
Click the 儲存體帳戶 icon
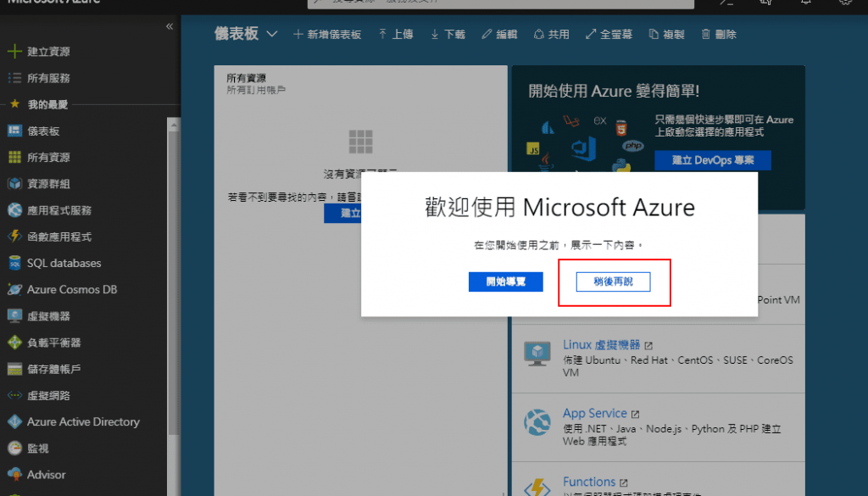[14, 369]
